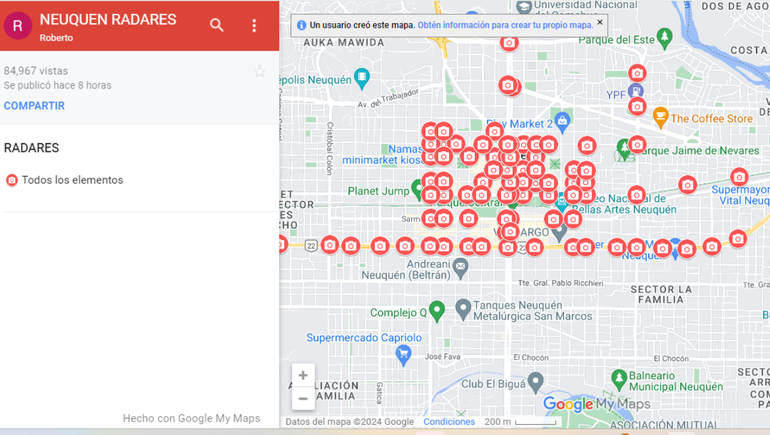Click the 200 m map scale bar
770x435 pixels.
coord(522,422)
